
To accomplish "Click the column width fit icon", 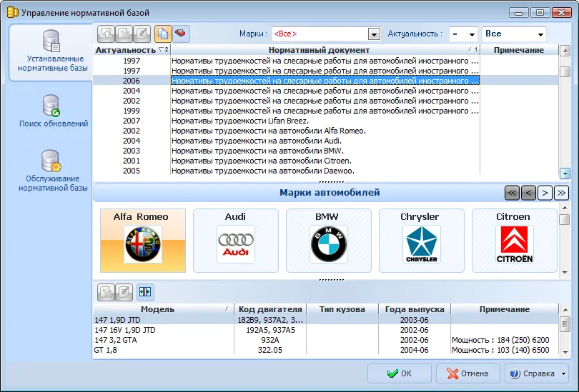I will click(x=145, y=292).
